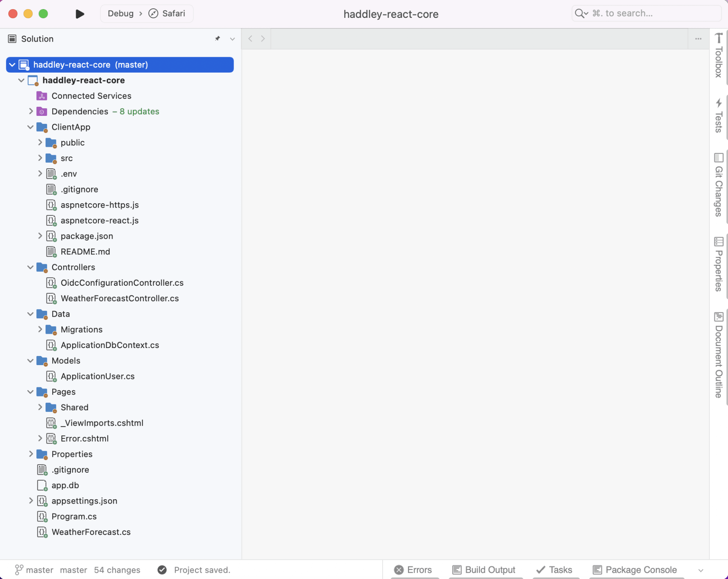
Task: Select the Program.cs file icon
Action: (42, 517)
